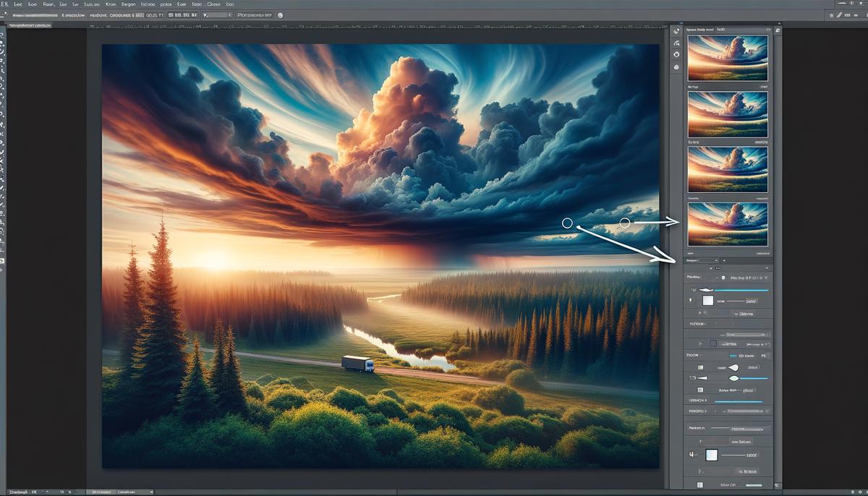Click the panel menu icon atop the presets panel

(x=778, y=30)
